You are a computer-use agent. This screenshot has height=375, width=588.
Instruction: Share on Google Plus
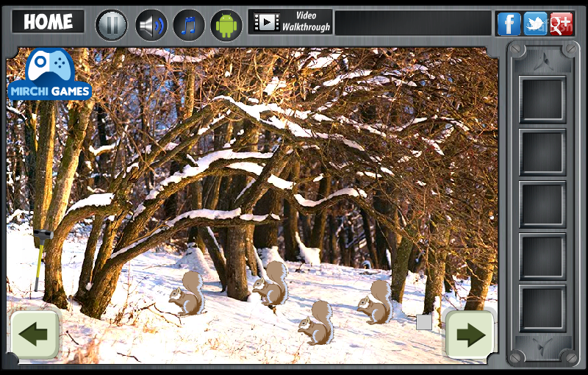click(x=562, y=24)
